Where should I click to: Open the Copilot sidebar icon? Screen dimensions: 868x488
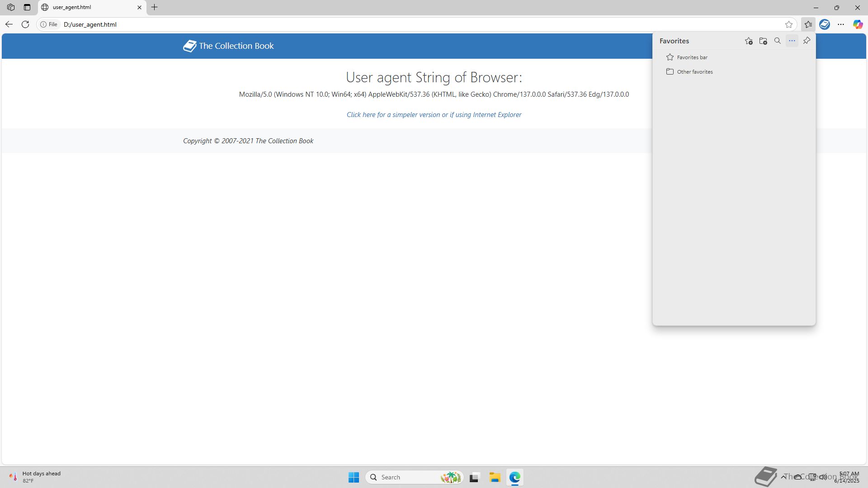[858, 24]
